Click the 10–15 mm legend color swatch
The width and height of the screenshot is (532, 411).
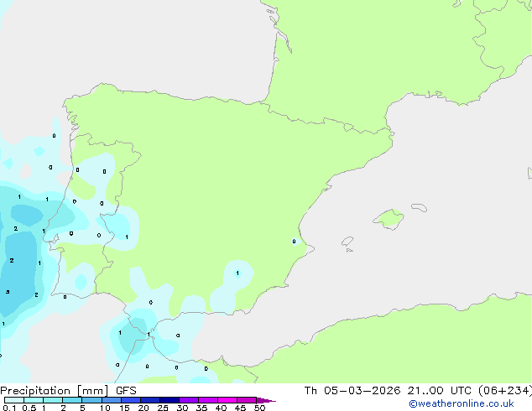[x=111, y=400]
